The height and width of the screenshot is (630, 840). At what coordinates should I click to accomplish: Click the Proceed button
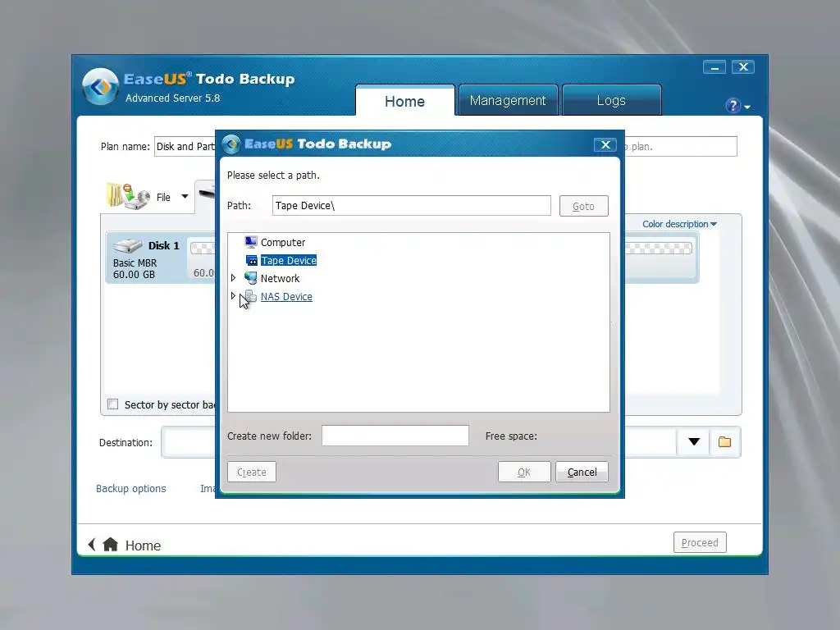[700, 543]
